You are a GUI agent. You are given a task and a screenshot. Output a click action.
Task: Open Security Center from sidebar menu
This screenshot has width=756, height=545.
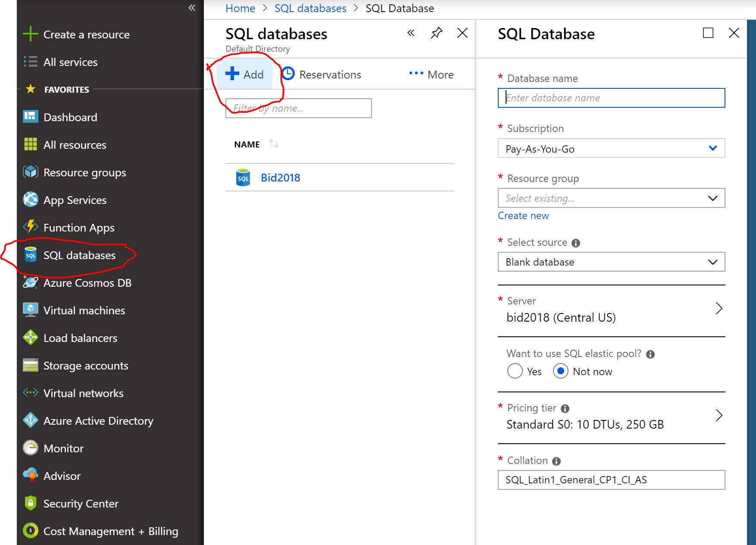[x=81, y=504]
